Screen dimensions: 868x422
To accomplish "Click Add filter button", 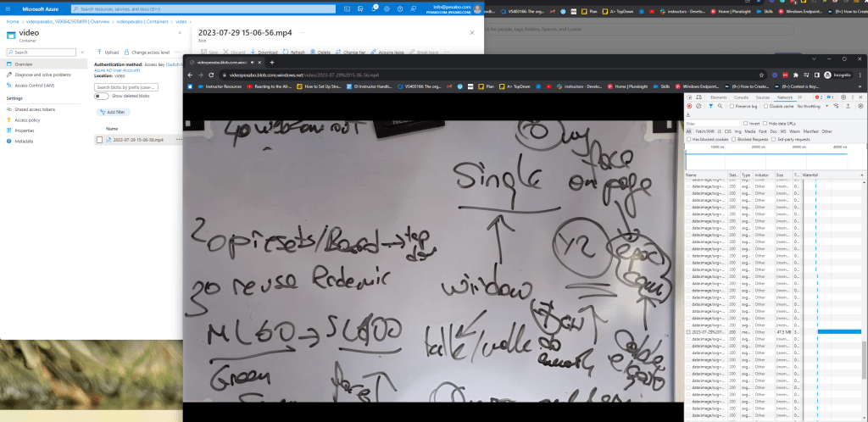I will click(114, 112).
